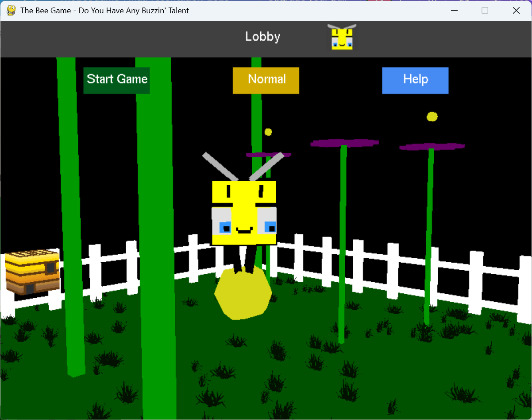Click the rightmost purple flower top

(432, 146)
